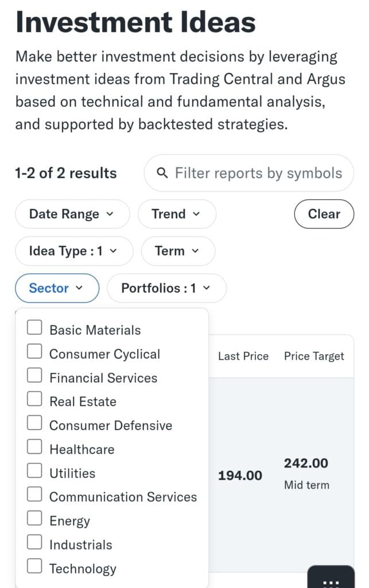Select Communication Services checkbox

35,495
